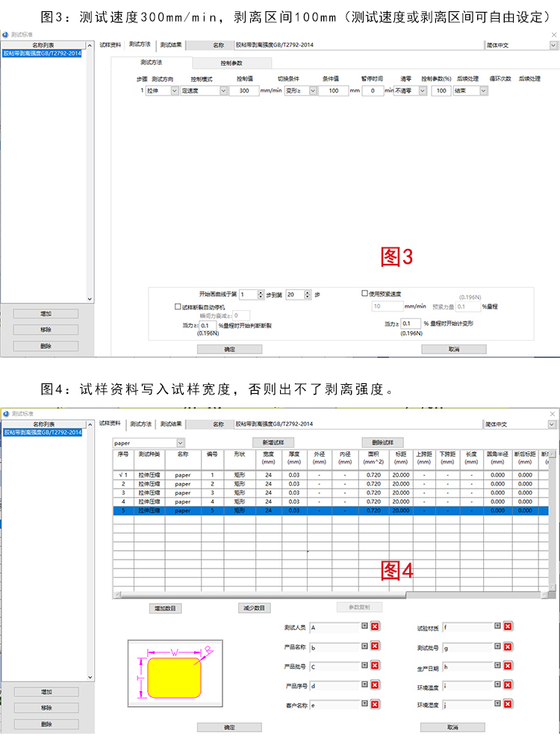Viewport: 560px width, 742px height.
Task: Check the 使用预紧速度 option
Action: pos(365,294)
